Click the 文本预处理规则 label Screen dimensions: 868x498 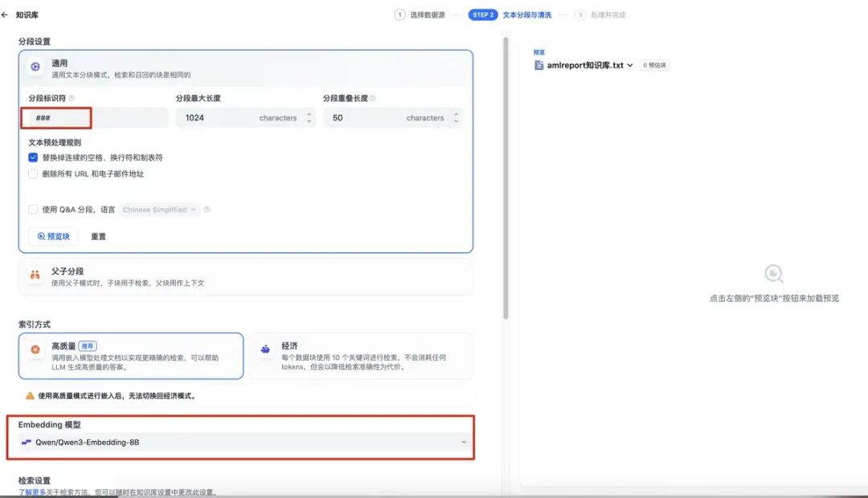tap(55, 142)
